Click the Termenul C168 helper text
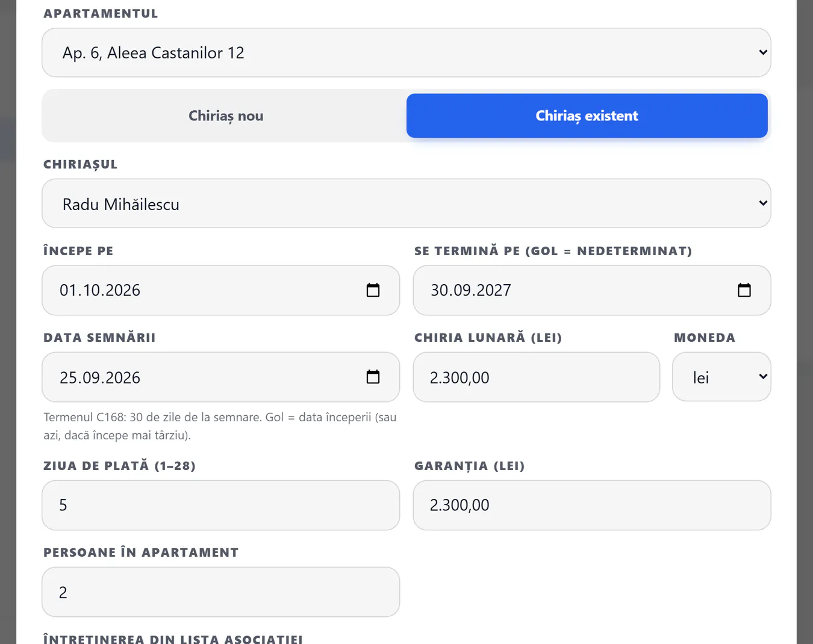 (x=220, y=426)
